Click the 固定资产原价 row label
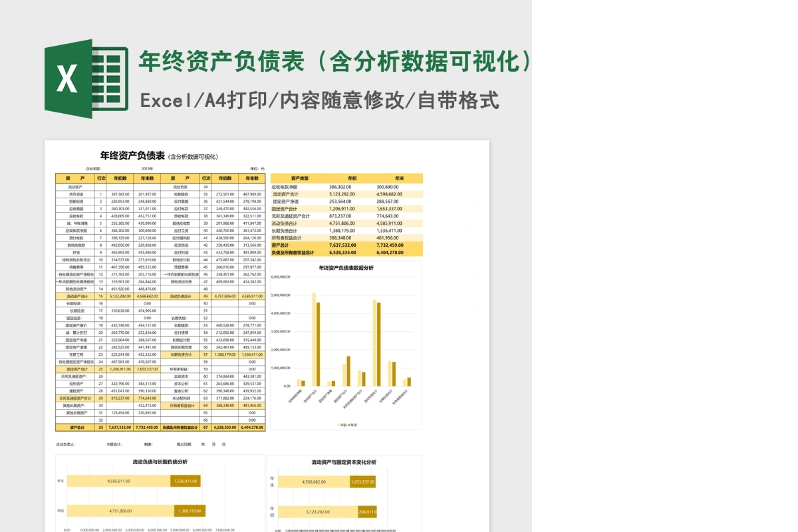The width and height of the screenshot is (798, 532). 76,325
